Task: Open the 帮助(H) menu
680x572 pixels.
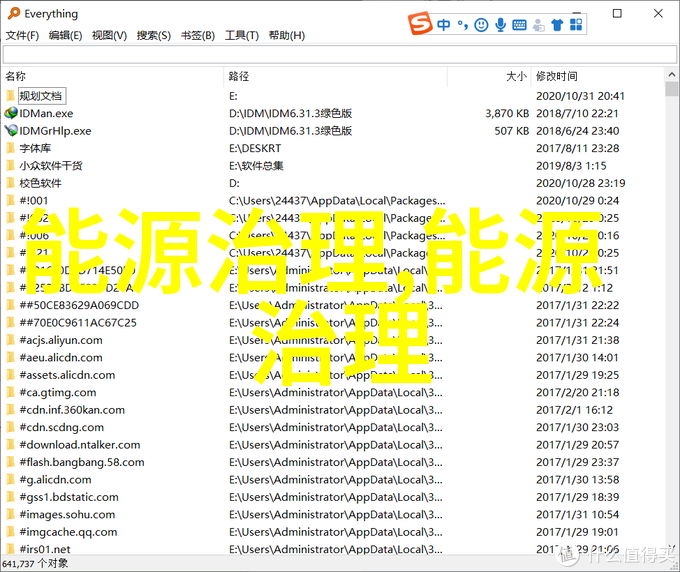Action: coord(287,36)
